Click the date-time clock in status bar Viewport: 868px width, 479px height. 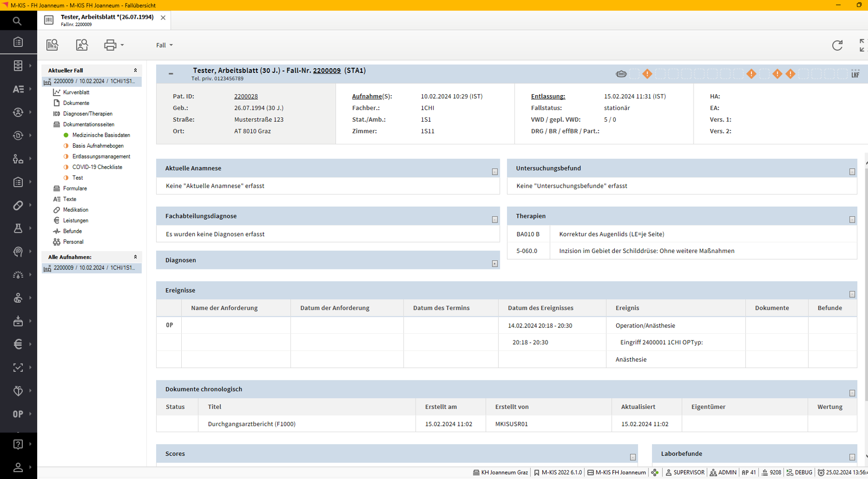(x=842, y=473)
